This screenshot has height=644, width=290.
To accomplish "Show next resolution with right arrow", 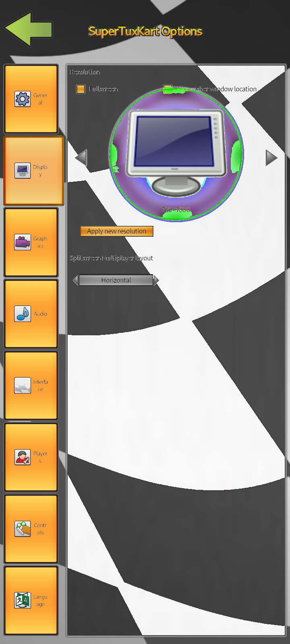I will click(271, 157).
